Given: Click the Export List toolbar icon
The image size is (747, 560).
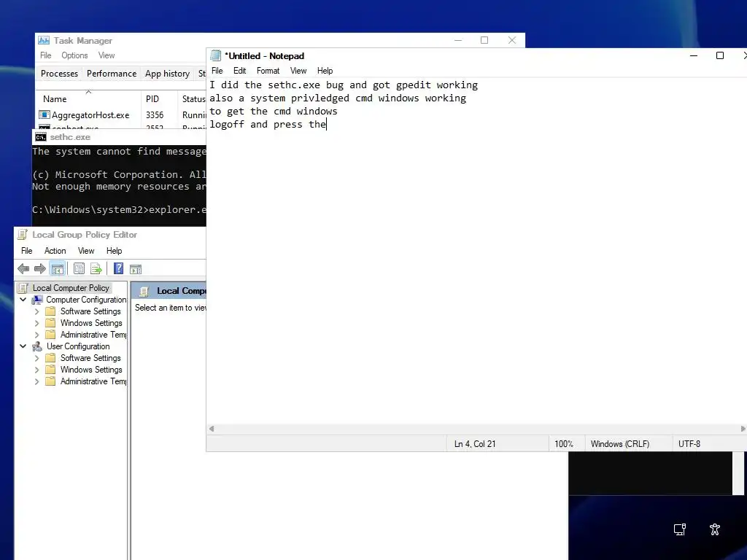Looking at the screenshot, I should (x=96, y=269).
